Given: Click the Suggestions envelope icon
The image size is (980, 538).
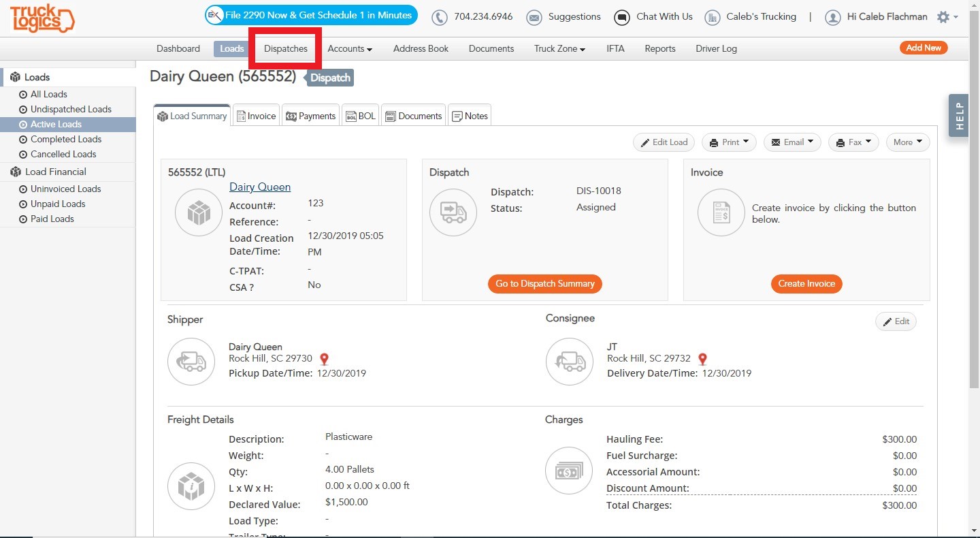Looking at the screenshot, I should 535,17.
